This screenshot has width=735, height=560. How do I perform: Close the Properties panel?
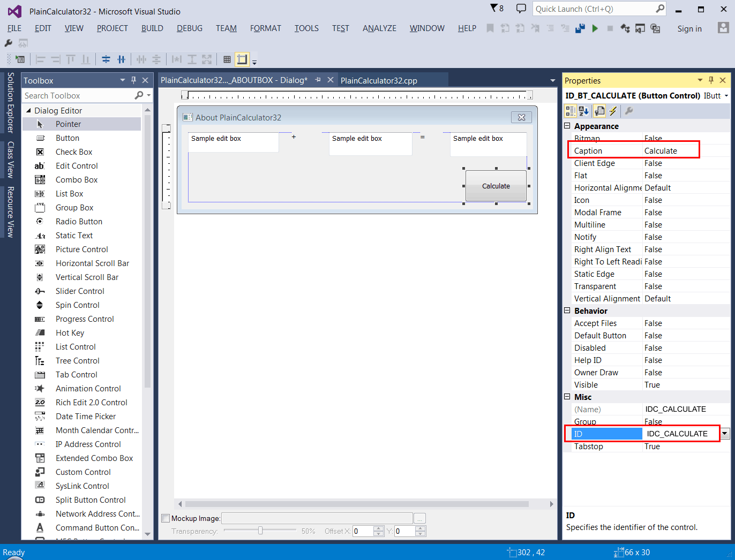[x=723, y=80]
